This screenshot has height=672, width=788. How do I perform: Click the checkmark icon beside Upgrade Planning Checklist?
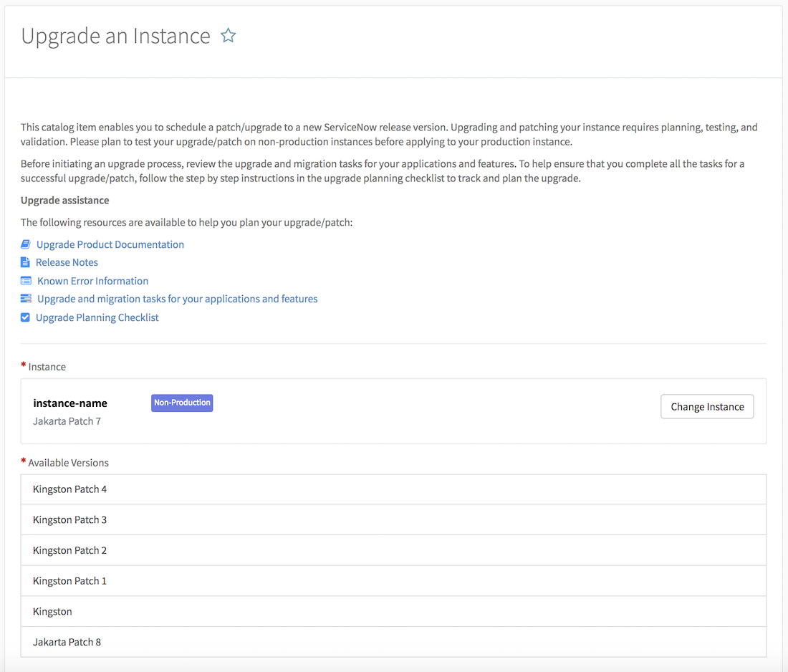pyautogui.click(x=25, y=317)
